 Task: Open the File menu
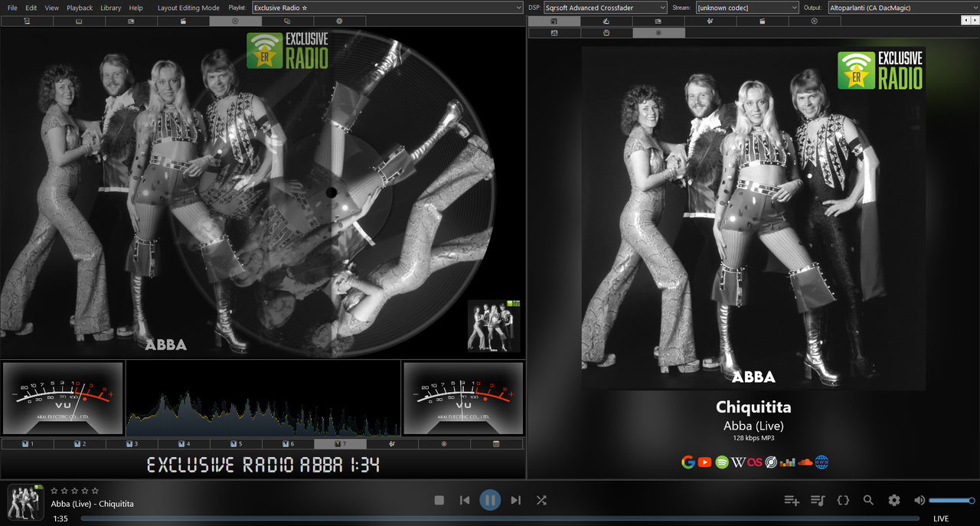pyautogui.click(x=12, y=8)
